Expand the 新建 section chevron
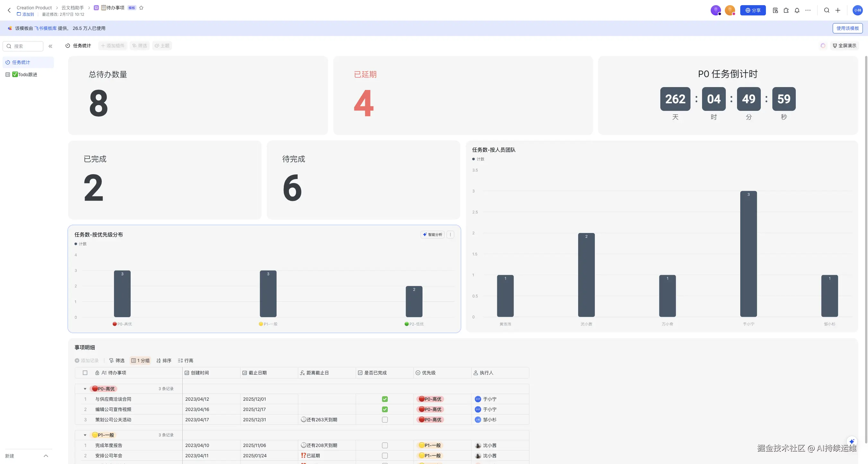This screenshot has width=868, height=464. coord(46,456)
